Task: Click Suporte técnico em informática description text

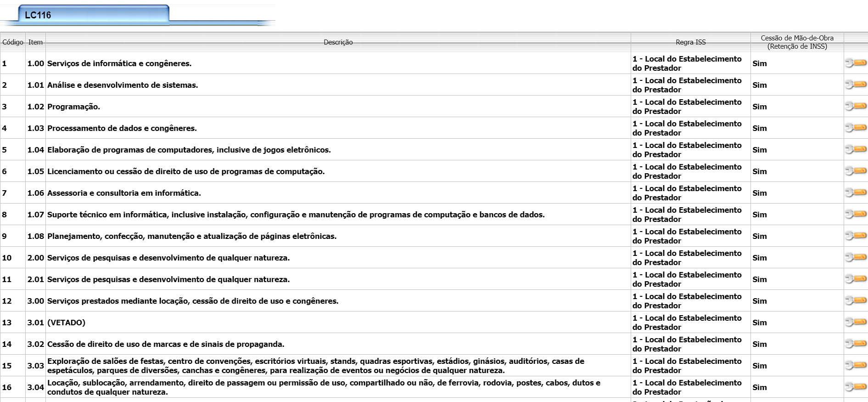Action: pos(296,215)
